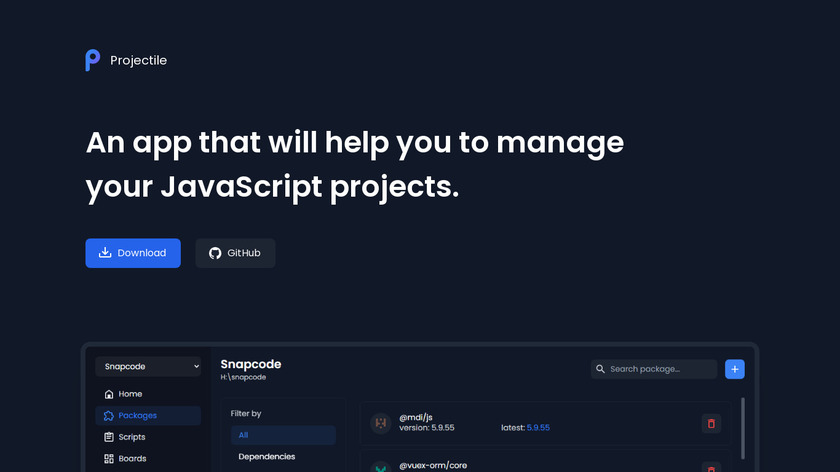Image resolution: width=840 pixels, height=472 pixels.
Task: Open Scripts in the sidebar
Action: point(148,437)
